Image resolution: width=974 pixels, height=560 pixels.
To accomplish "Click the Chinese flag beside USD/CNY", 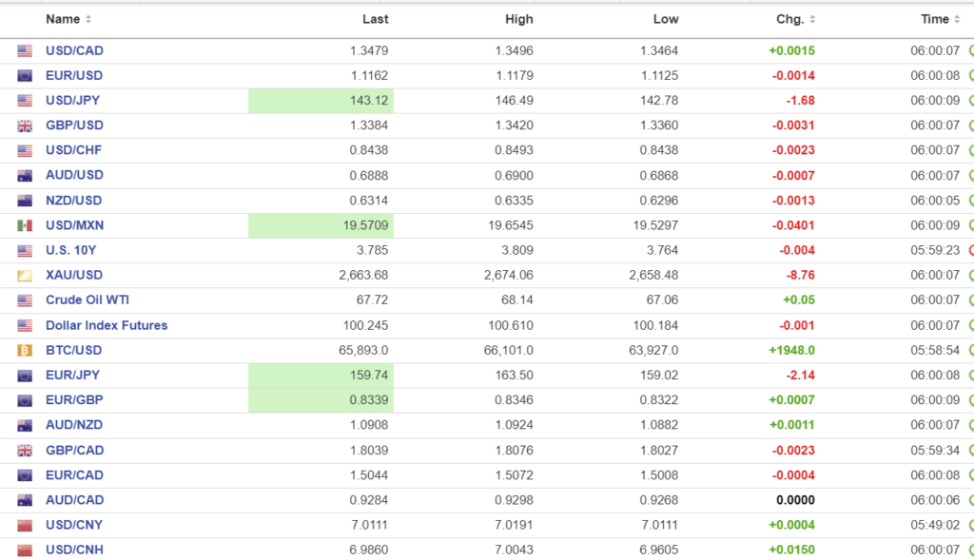I will pyautogui.click(x=25, y=525).
